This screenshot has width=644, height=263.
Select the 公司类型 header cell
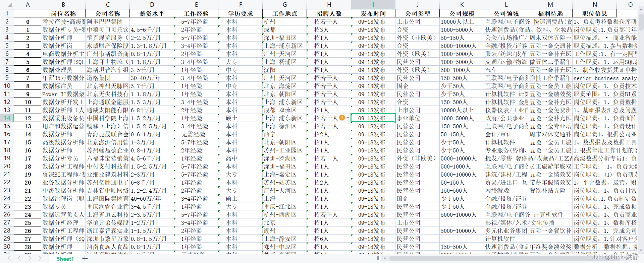418,13
